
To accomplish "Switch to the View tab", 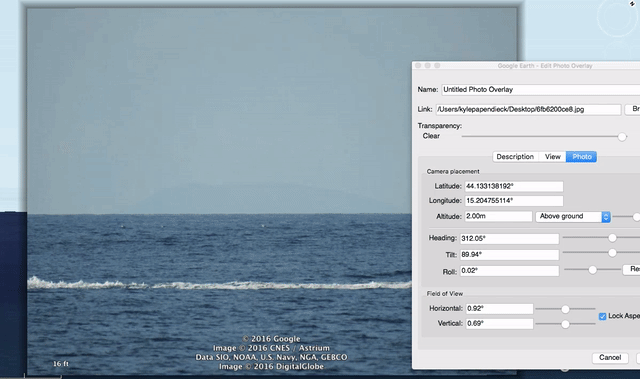I will point(552,157).
